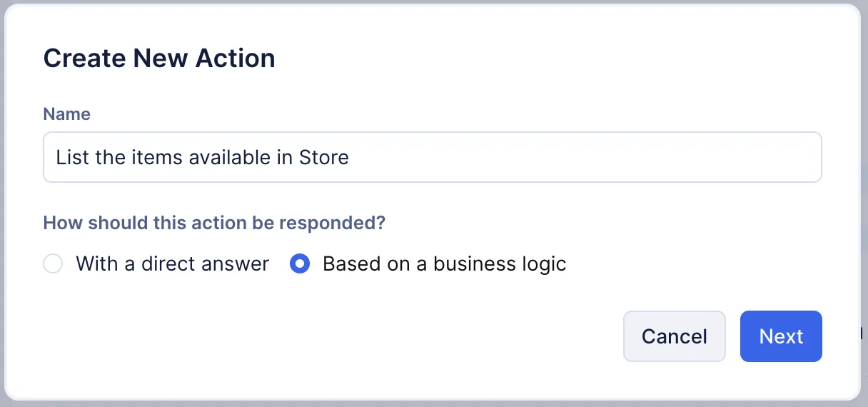The height and width of the screenshot is (407, 868).
Task: Place cursor on the word "Store" in Name
Action: tap(323, 157)
